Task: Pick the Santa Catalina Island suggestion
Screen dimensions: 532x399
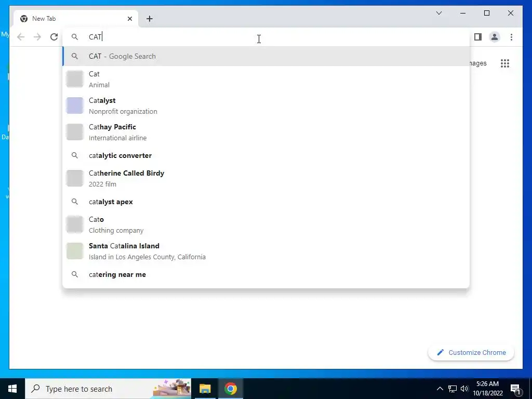Action: [266, 251]
